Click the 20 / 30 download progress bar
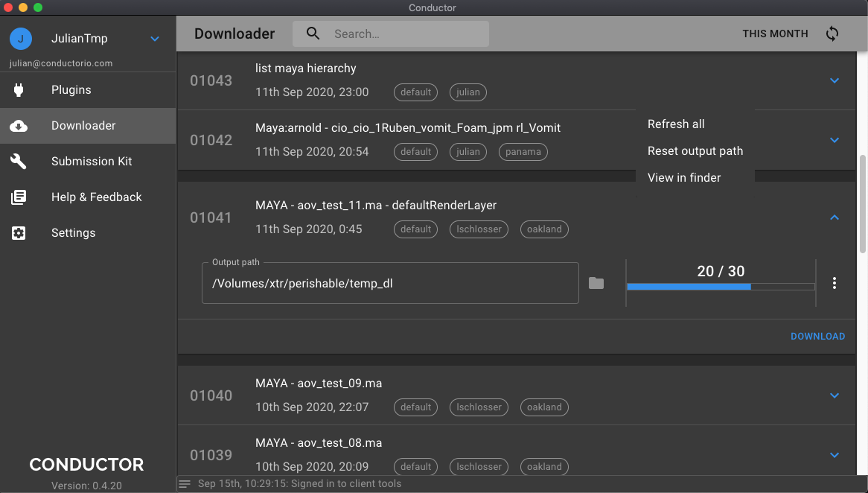Screen dimensions: 868x493 pos(721,287)
